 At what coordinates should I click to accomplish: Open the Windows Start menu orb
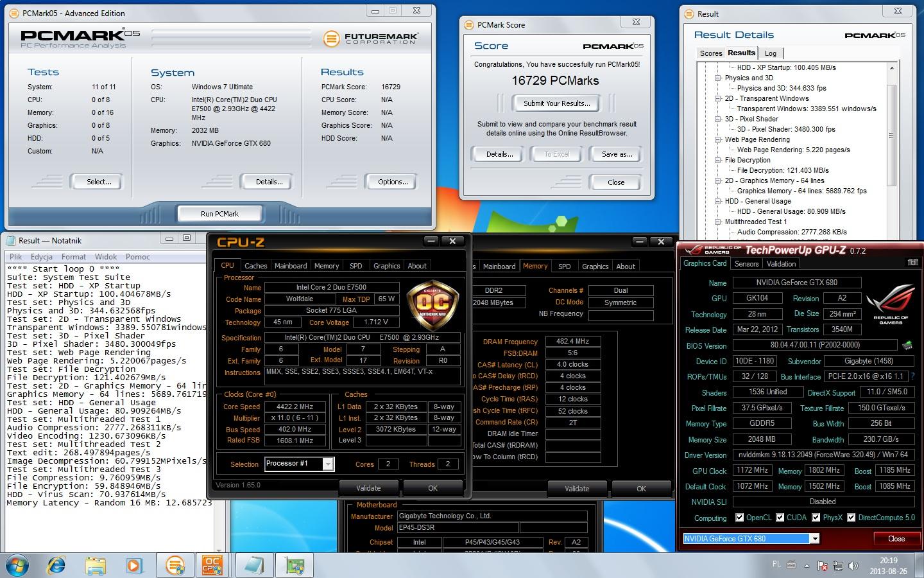pyautogui.click(x=17, y=565)
